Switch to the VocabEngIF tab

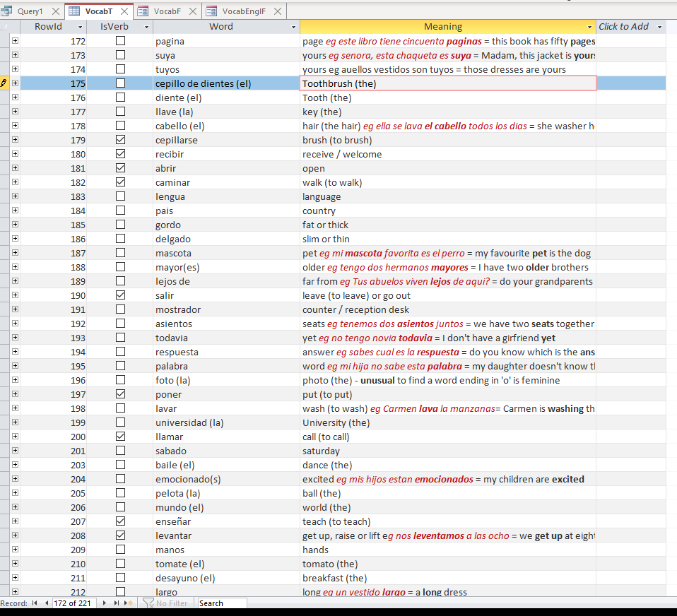[244, 11]
